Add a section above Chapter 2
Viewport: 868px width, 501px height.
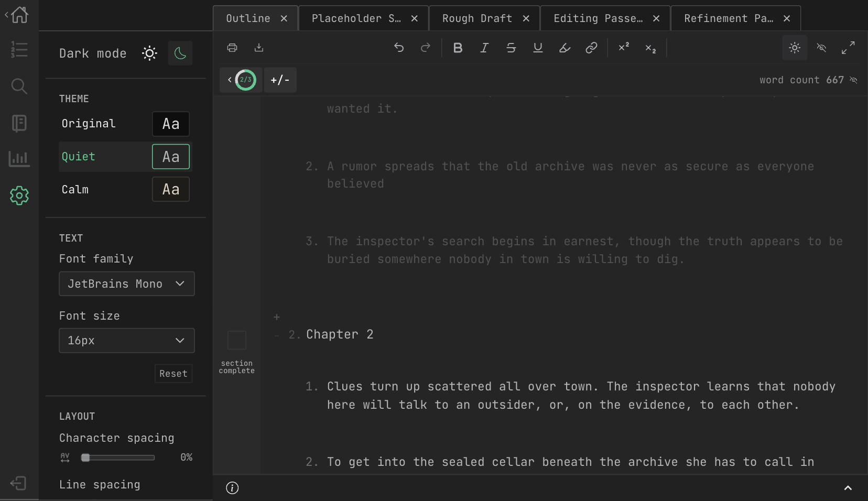click(x=277, y=317)
